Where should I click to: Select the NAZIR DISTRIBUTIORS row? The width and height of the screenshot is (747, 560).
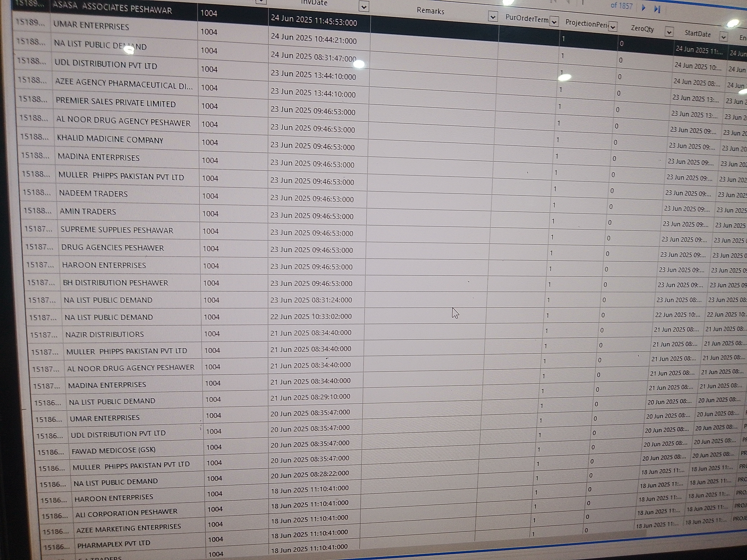(x=105, y=334)
